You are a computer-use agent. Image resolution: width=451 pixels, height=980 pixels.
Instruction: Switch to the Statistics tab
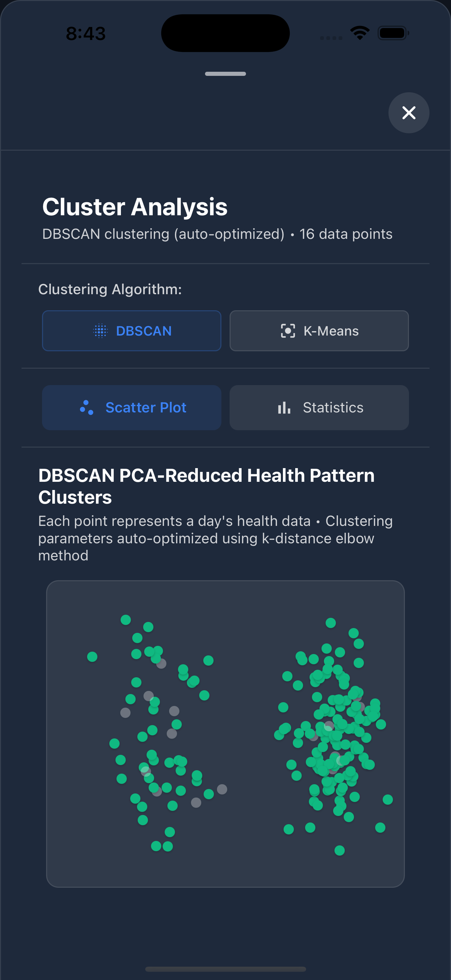[x=319, y=407]
